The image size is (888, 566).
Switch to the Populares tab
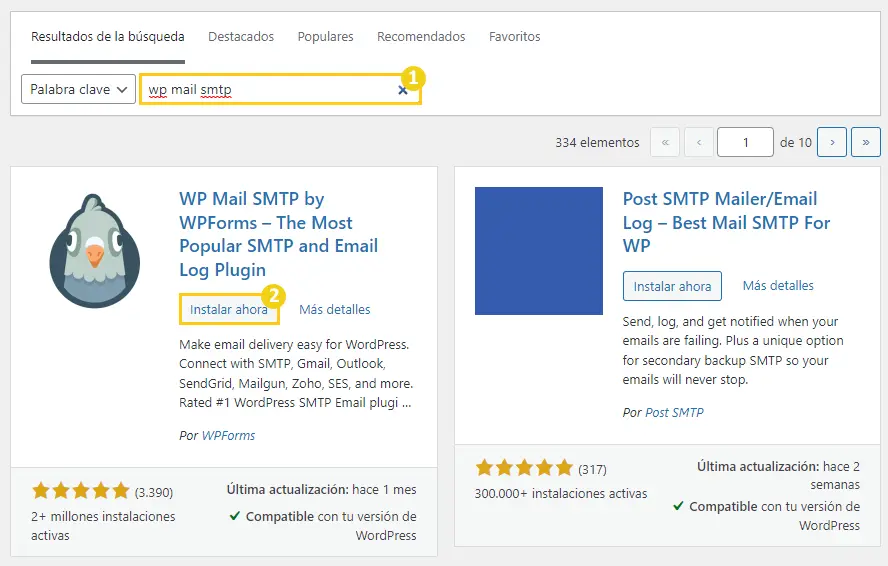pyautogui.click(x=325, y=37)
